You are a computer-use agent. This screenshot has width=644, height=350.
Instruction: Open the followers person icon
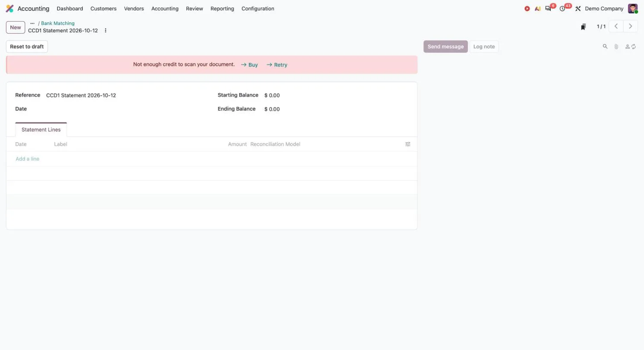(x=628, y=47)
